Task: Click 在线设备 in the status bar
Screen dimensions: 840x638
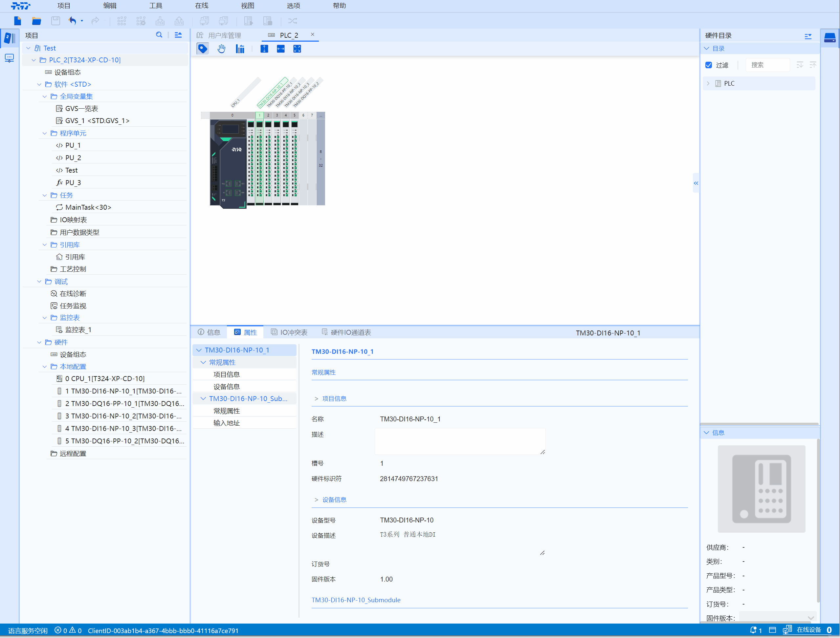Action: pyautogui.click(x=808, y=630)
